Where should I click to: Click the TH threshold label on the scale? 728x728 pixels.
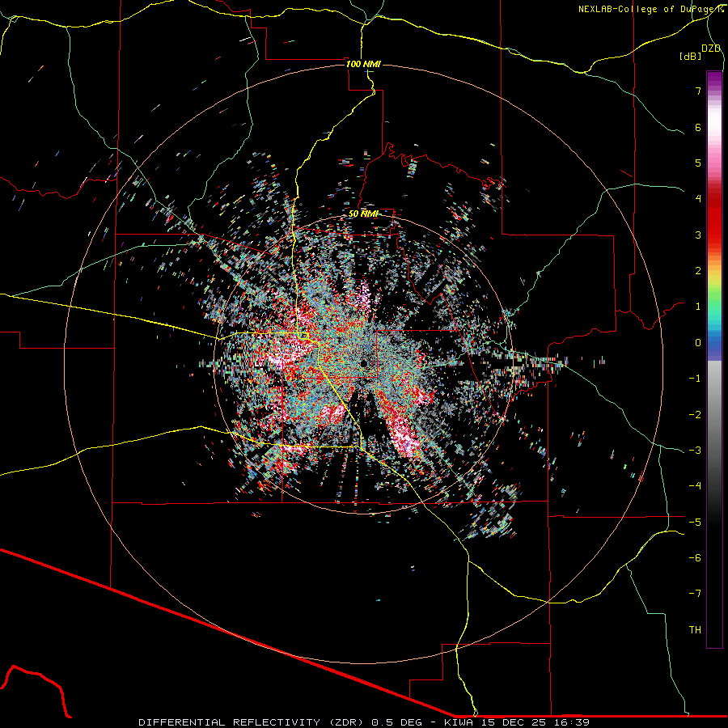click(695, 630)
